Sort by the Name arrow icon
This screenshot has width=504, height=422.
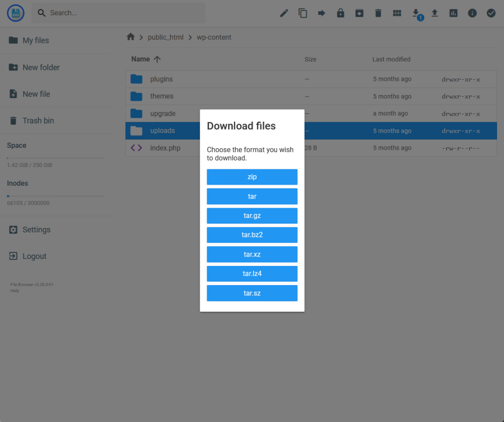tap(157, 59)
